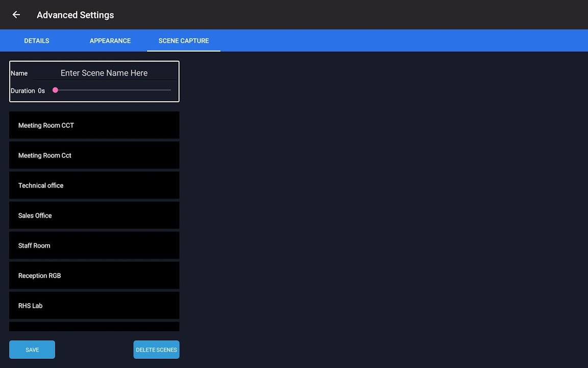
Task: Click the pink Duration slider handle
Action: pyautogui.click(x=55, y=90)
